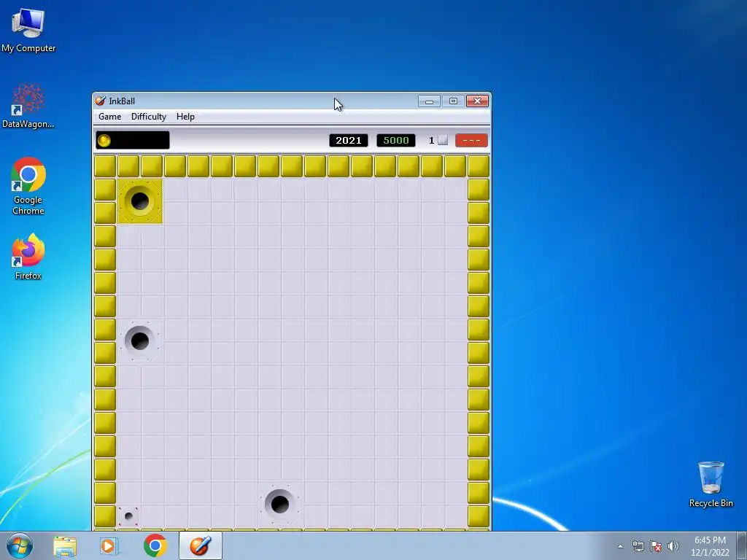Show hidden system tray icons
The image size is (747, 560).
point(620,546)
